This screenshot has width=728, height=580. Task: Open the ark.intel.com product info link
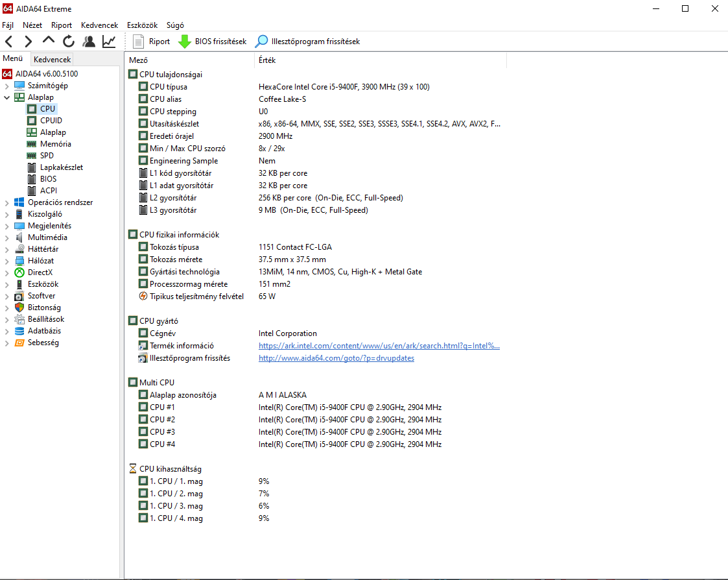pos(379,346)
